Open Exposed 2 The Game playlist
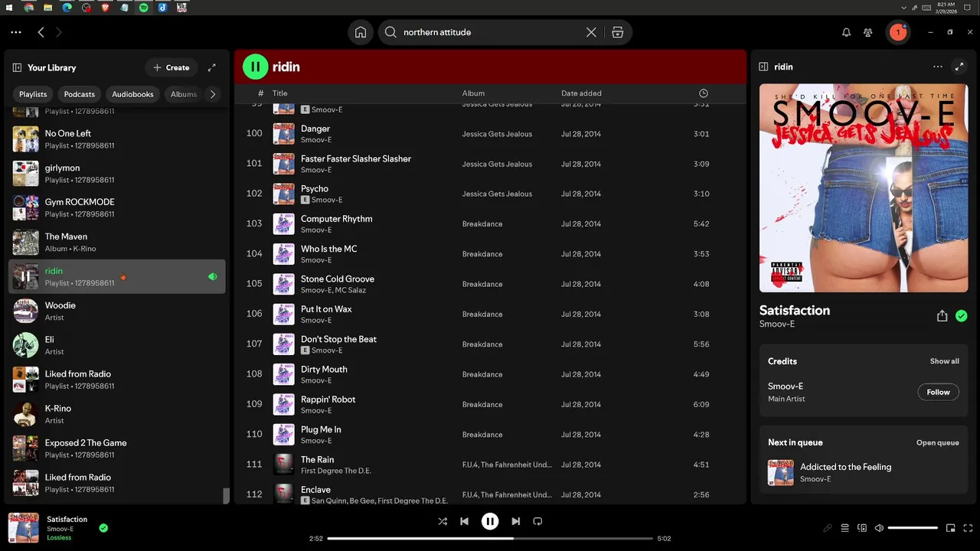This screenshot has width=980, height=551. (x=117, y=448)
